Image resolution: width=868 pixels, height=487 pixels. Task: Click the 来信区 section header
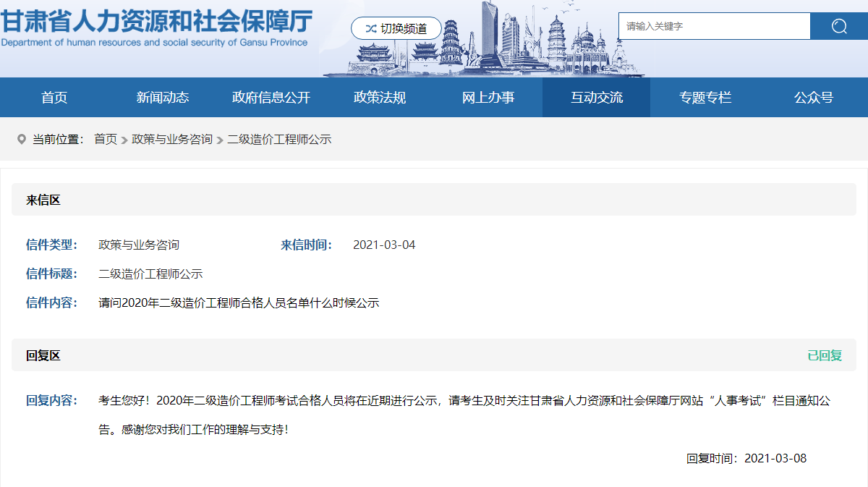click(x=43, y=200)
